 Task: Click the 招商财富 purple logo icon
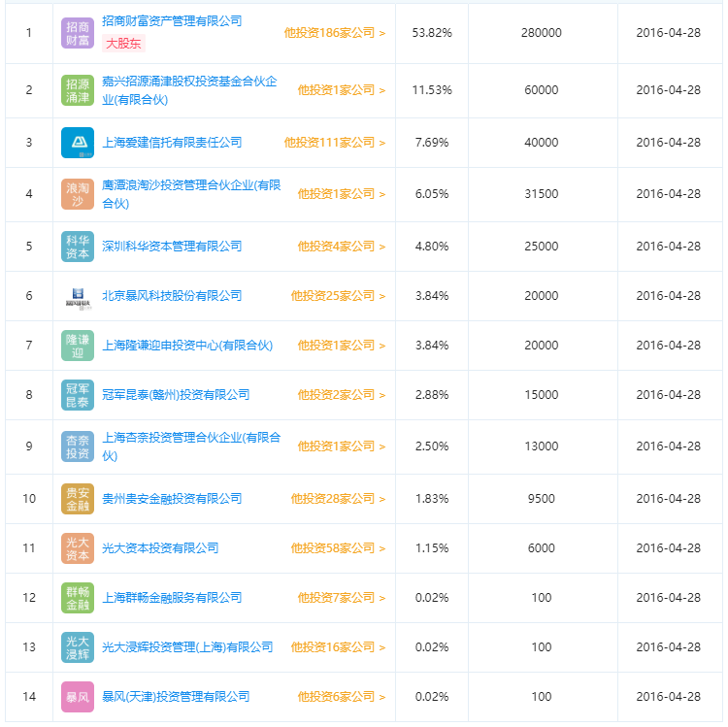point(78,33)
